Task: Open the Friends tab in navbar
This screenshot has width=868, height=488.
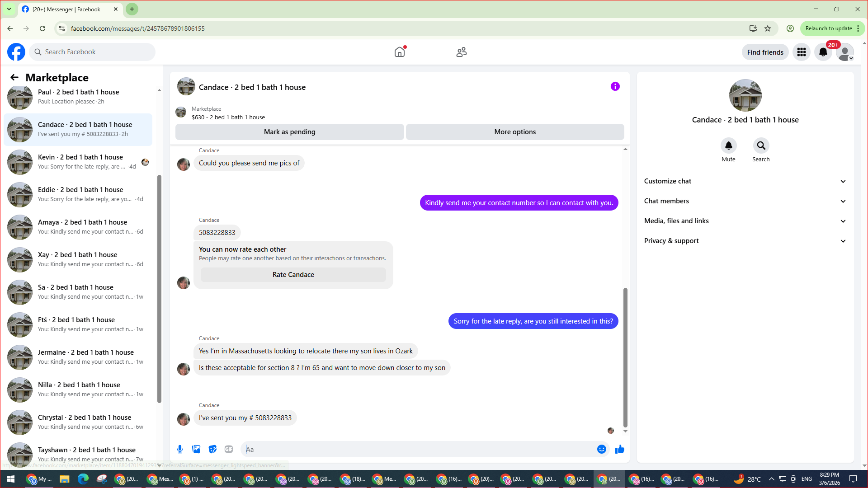Action: pos(461,52)
